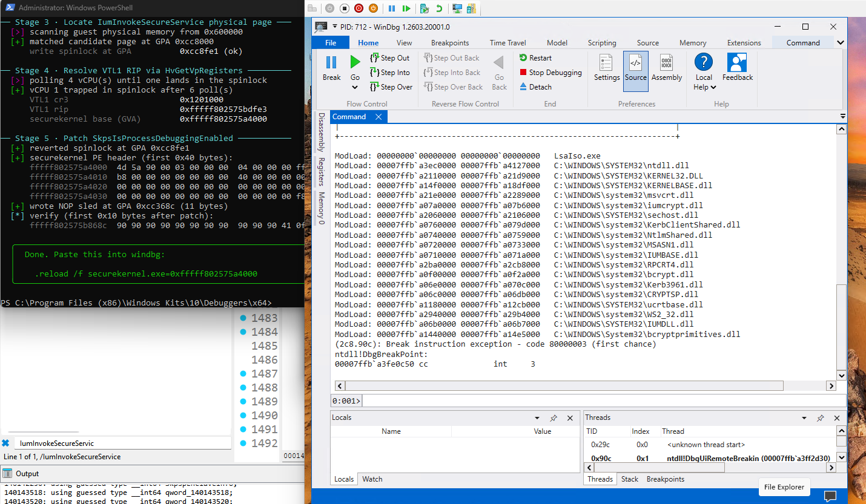The image size is (866, 504).
Task: Pin the Threads panel
Action: point(820,418)
